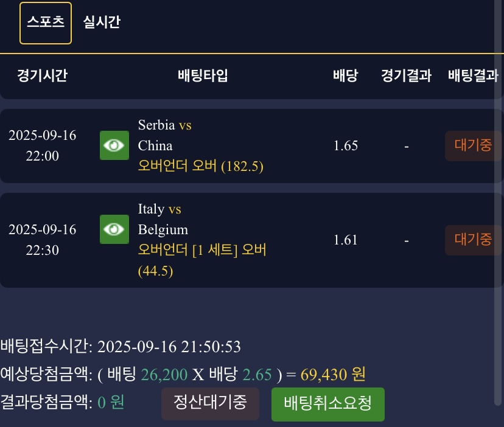Open the 실시간 tab
Screen dimensions: 504x427
point(102,23)
